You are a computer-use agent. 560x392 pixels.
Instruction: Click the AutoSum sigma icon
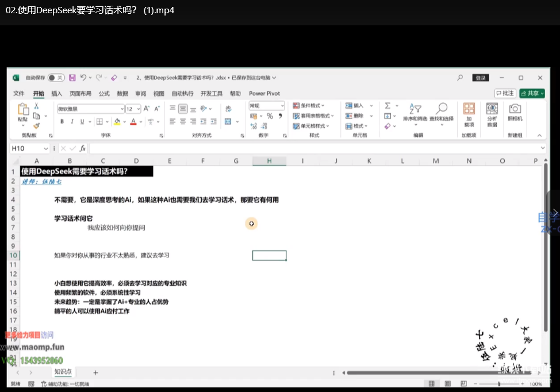(388, 106)
